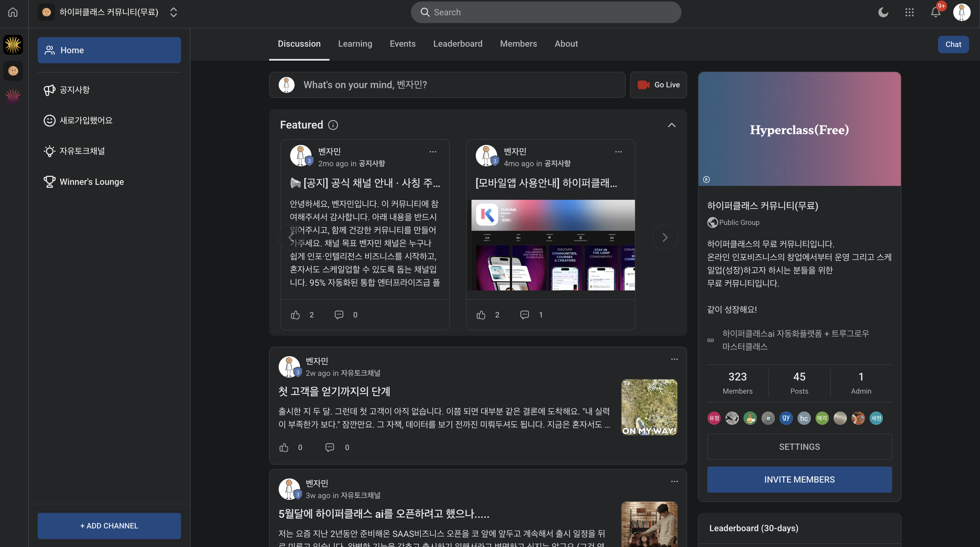Select the sunburst community icon in the left rail

pyautogui.click(x=13, y=45)
